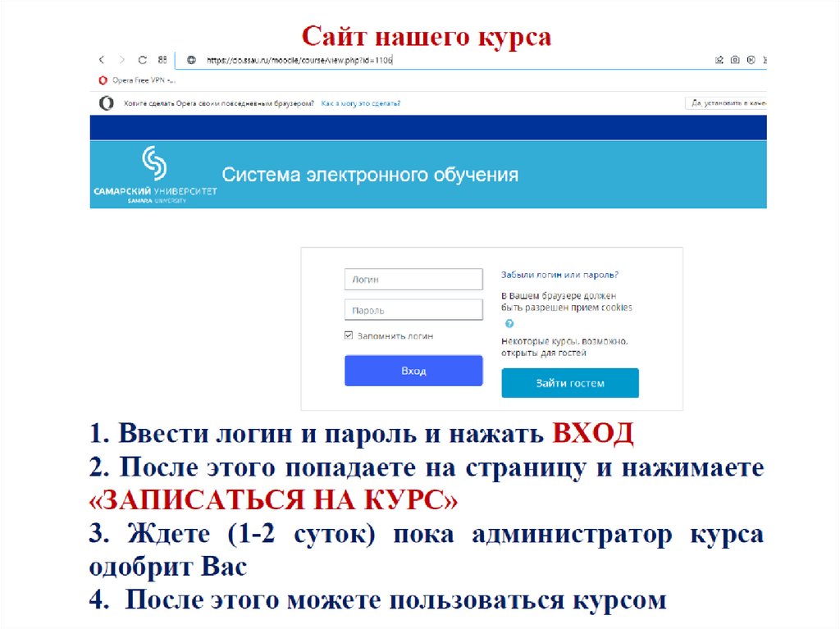Screen dimensions: 840x629
Task: Focus the Пароль input field
Action: click(x=413, y=310)
